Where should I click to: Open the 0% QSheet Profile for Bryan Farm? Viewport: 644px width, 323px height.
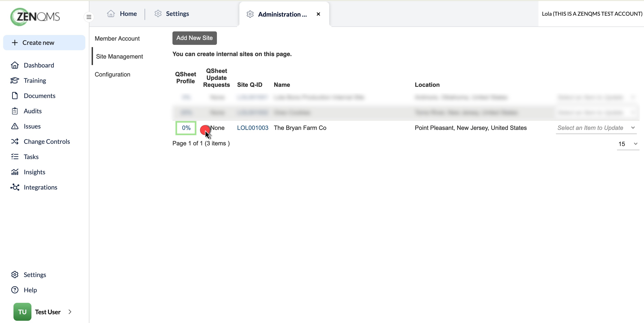186,128
